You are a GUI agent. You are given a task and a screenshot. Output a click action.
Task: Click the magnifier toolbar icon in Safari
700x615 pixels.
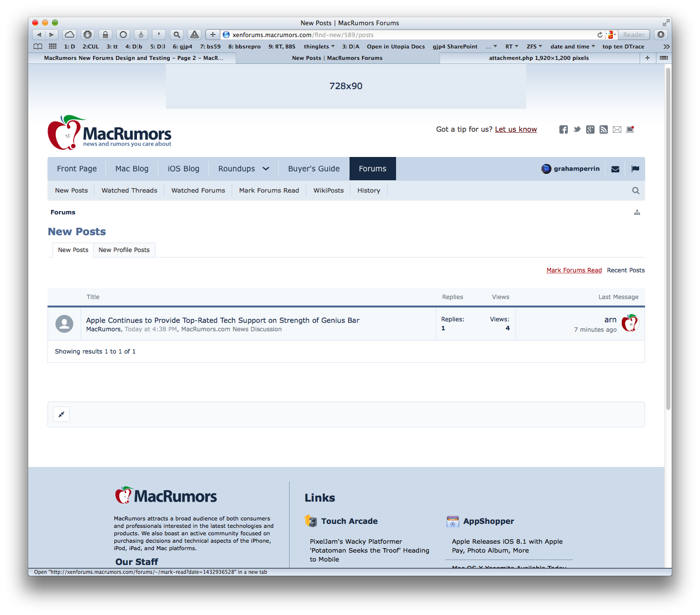[177, 35]
